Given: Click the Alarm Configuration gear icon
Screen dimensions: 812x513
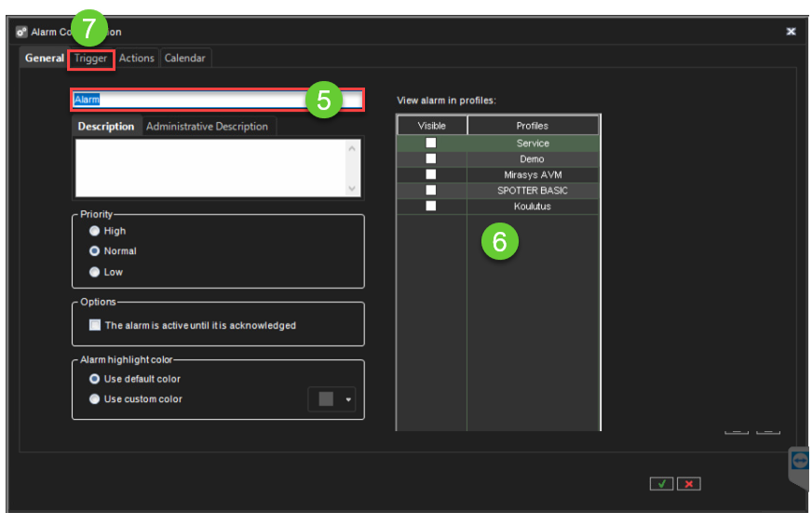Looking at the screenshot, I should pyautogui.click(x=21, y=32).
